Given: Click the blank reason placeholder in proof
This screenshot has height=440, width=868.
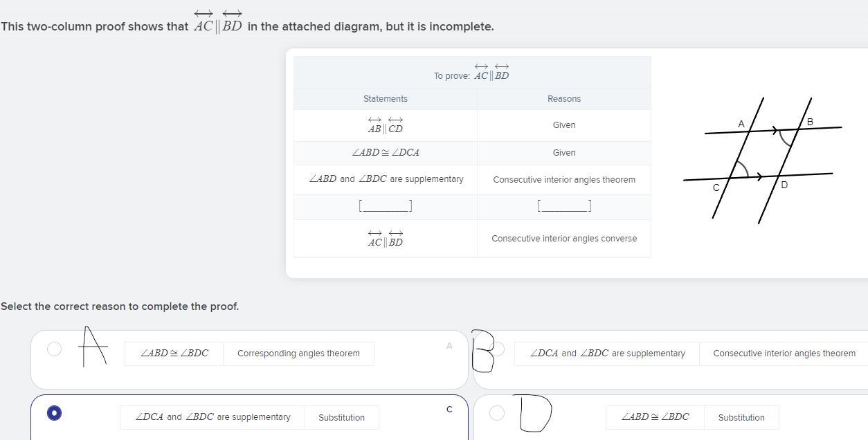Looking at the screenshot, I should pos(564,206).
